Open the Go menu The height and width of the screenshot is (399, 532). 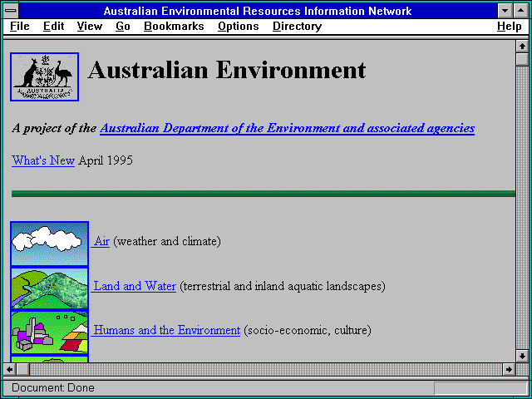pyautogui.click(x=123, y=26)
